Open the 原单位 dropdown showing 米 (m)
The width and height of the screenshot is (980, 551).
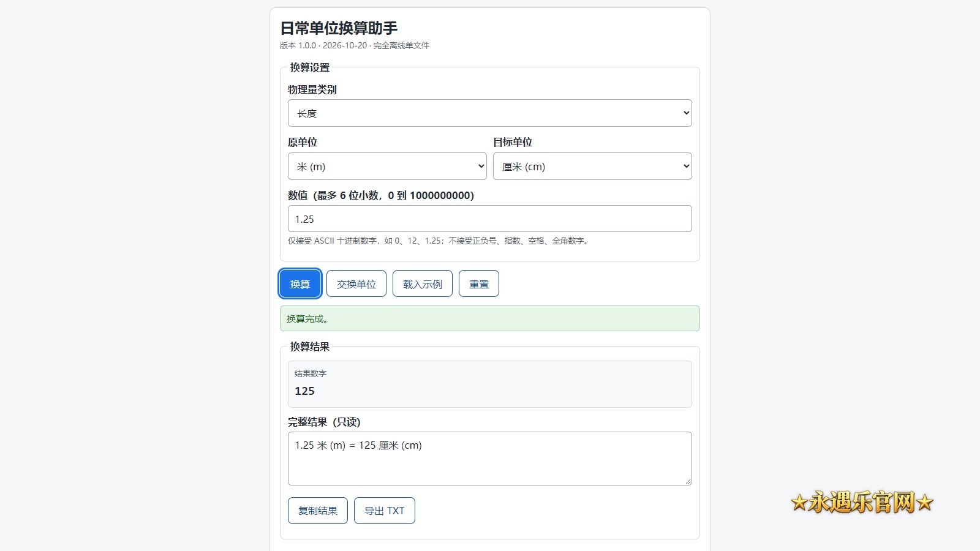[x=387, y=167]
